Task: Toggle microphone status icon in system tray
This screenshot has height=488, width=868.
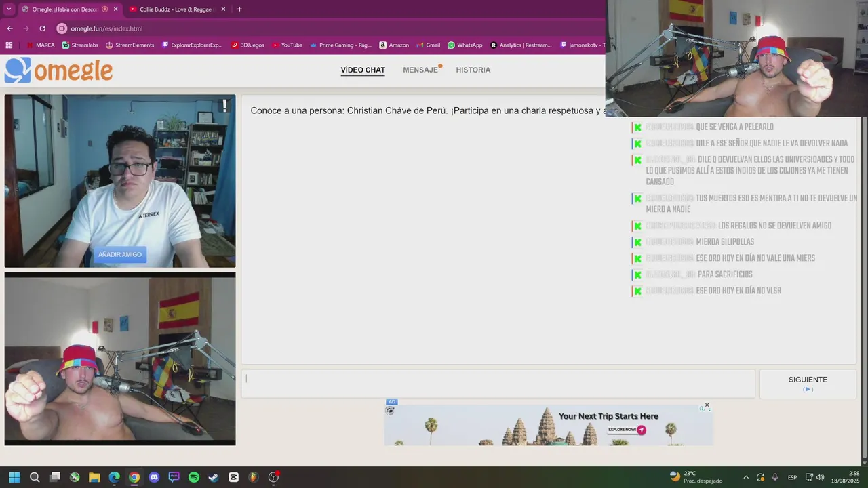Action: tap(774, 477)
